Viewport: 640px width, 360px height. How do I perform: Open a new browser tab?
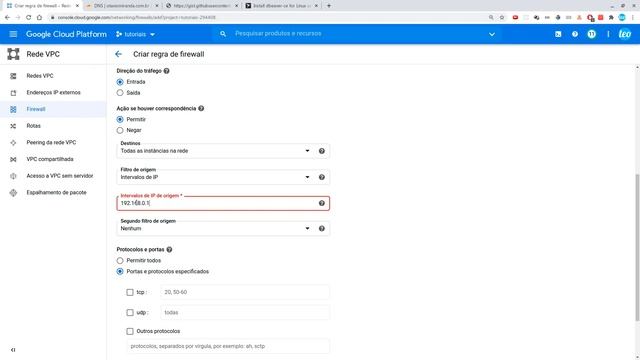coord(329,6)
